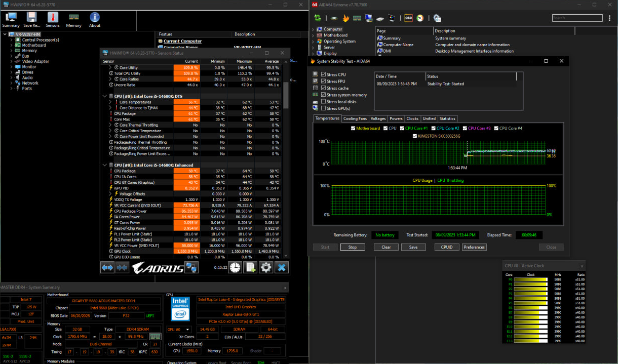Uncheck the Stress CPU checkbox
Viewport: 618px width, 364px height.
(x=324, y=74)
